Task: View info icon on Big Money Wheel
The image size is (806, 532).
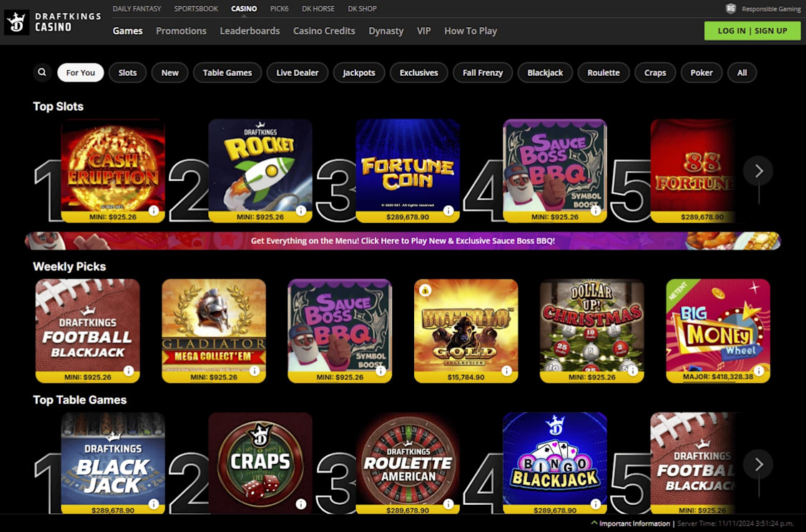Action: pos(759,370)
